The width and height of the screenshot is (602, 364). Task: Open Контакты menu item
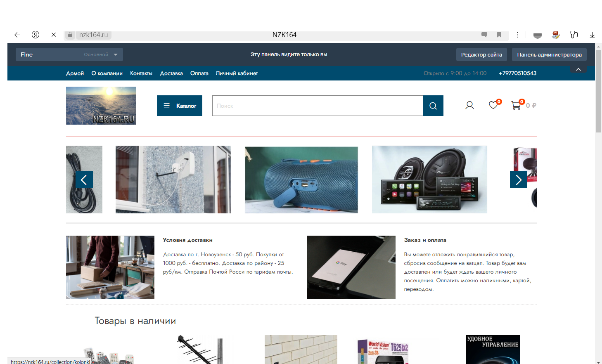141,73
